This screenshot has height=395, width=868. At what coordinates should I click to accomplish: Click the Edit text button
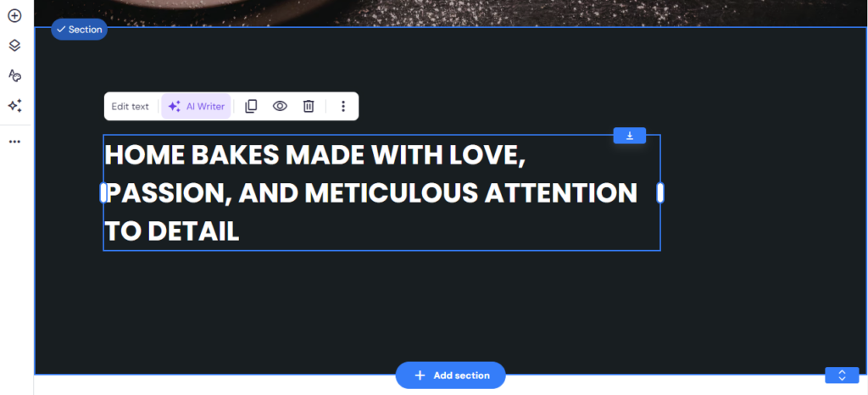[x=130, y=107]
